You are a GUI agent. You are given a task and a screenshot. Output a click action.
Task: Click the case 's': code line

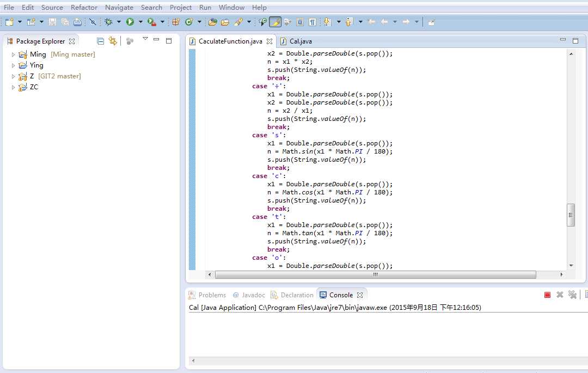pos(269,135)
